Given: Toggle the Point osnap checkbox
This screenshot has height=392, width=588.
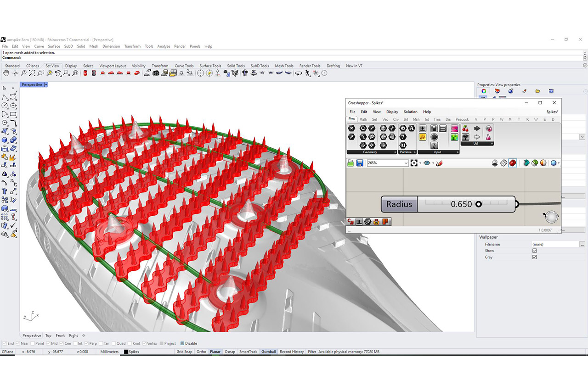Looking at the screenshot, I should pyautogui.click(x=33, y=343).
